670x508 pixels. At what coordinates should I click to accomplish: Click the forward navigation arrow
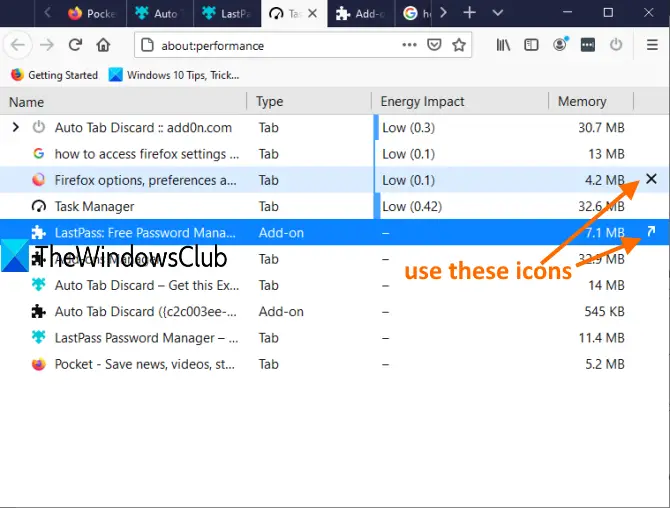tap(47, 45)
